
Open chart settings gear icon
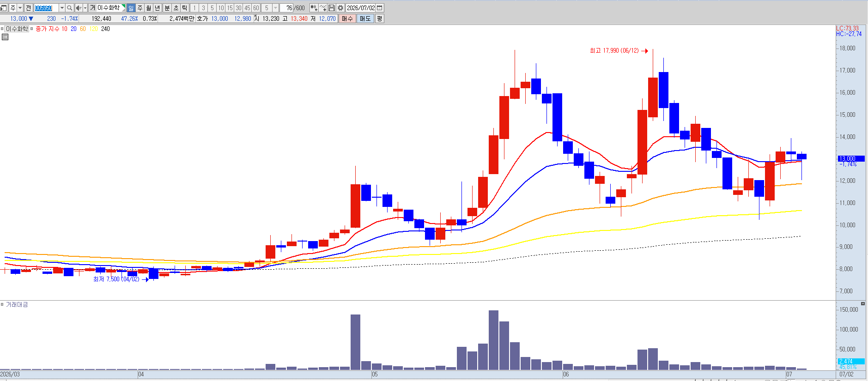pos(340,8)
